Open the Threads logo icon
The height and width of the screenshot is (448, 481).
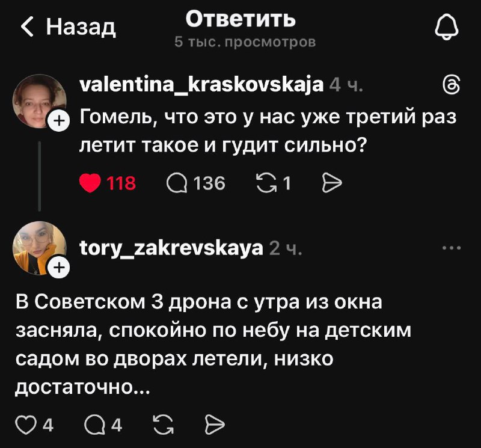pos(452,84)
